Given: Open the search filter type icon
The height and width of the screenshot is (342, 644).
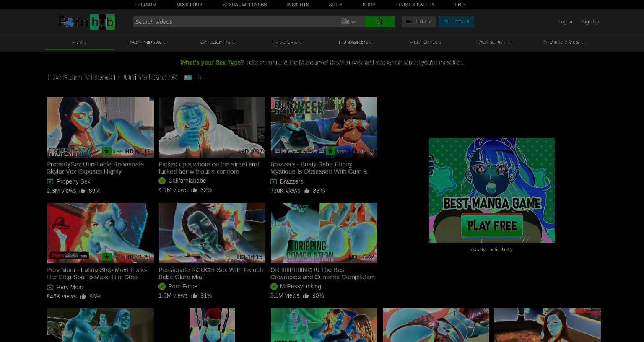Looking at the screenshot, I should click(x=348, y=22).
